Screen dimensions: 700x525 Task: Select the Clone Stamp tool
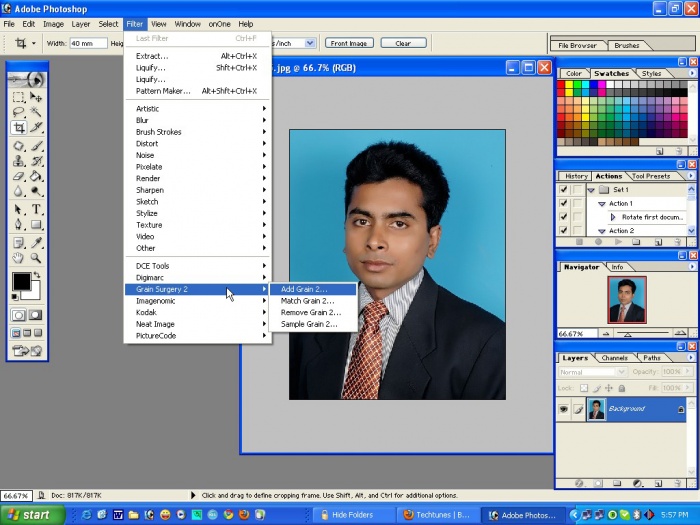(x=18, y=161)
